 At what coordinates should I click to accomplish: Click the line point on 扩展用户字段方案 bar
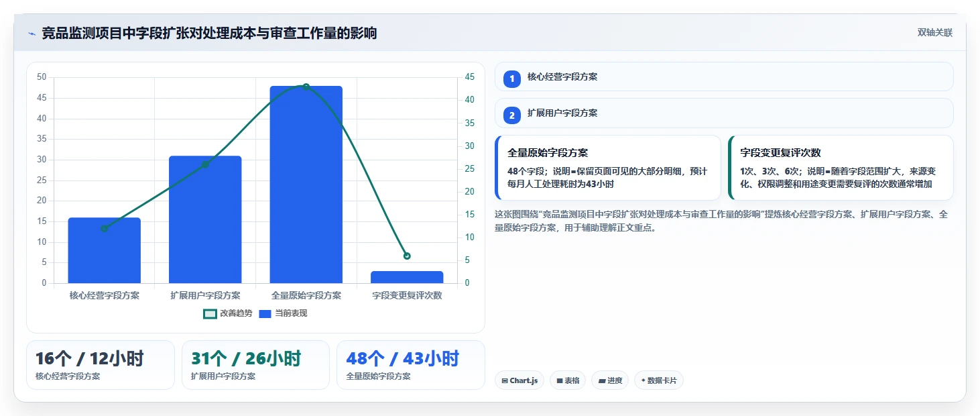(x=205, y=164)
